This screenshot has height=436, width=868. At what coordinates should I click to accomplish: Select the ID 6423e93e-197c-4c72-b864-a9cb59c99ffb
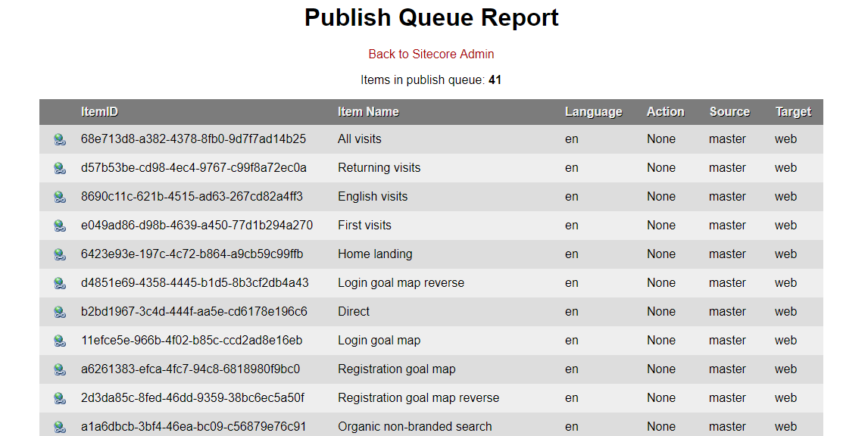coord(192,254)
